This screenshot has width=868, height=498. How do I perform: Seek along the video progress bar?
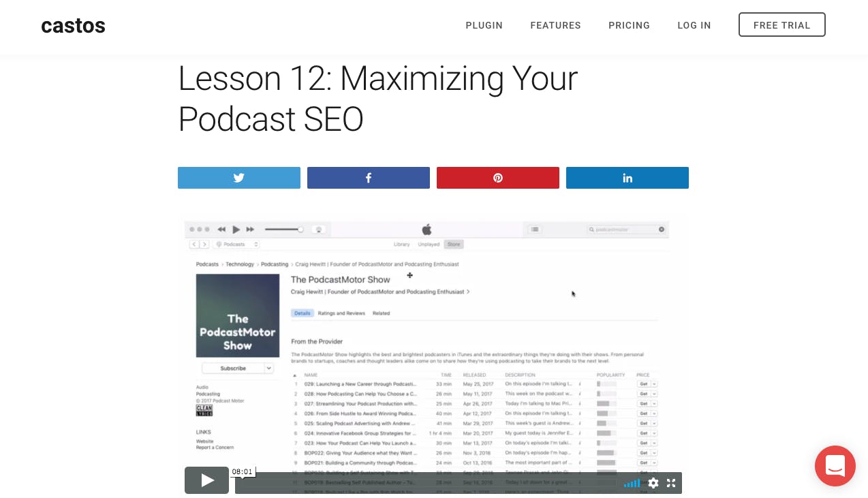point(427,483)
